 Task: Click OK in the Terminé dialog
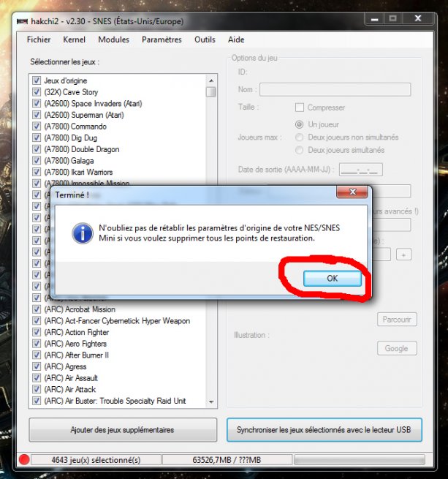[333, 279]
